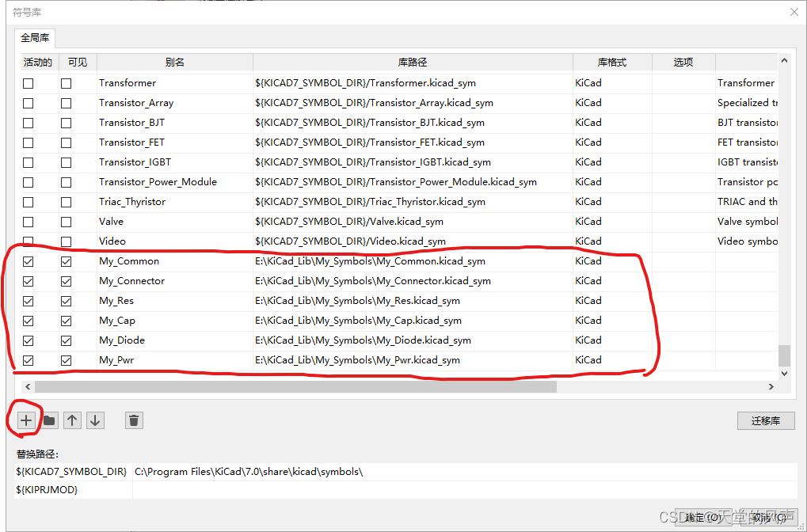This screenshot has height=532, width=807.
Task: Confirm with the 确定 button
Action: (x=704, y=517)
